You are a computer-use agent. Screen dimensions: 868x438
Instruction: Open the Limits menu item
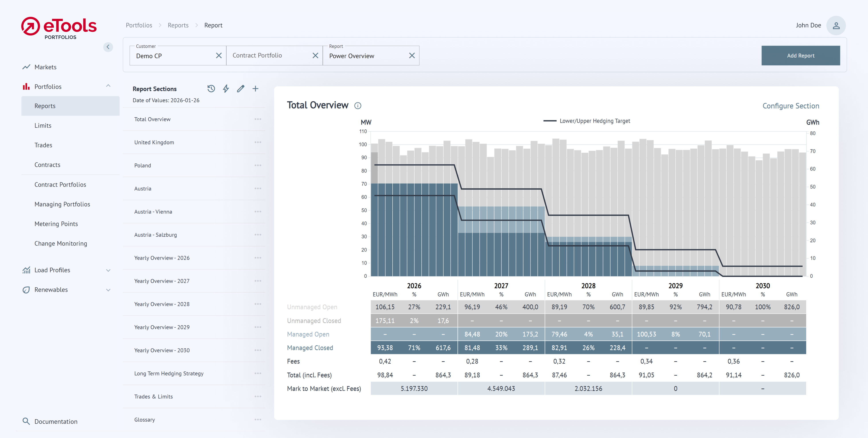43,126
